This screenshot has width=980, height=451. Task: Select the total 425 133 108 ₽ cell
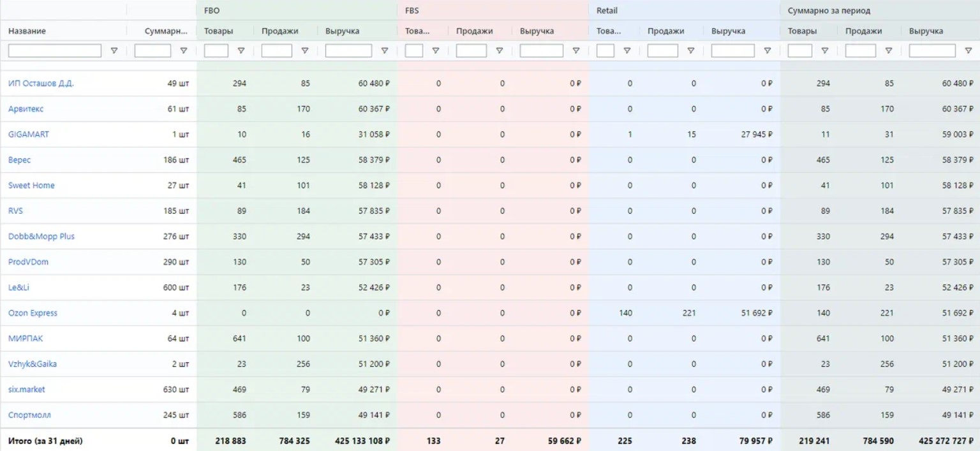click(x=362, y=441)
